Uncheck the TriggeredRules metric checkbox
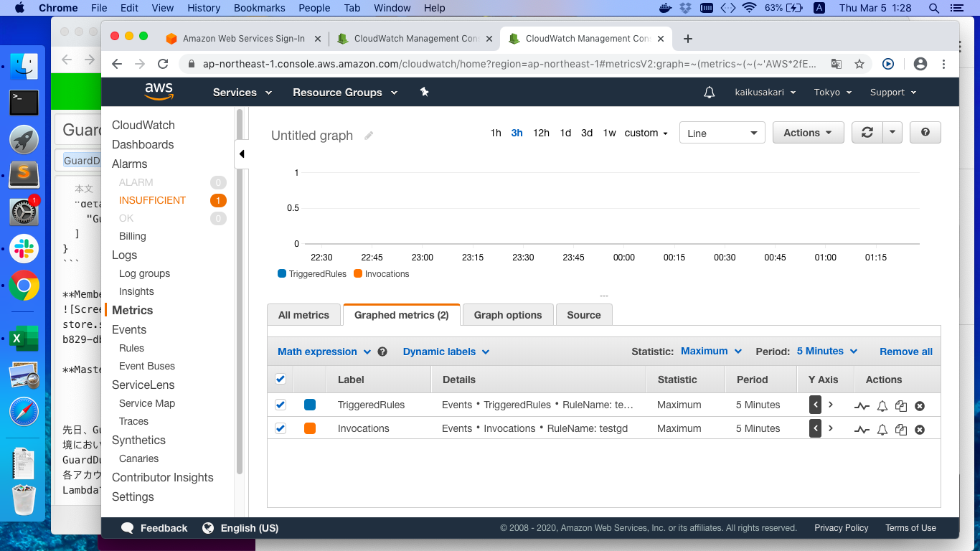 coord(281,405)
